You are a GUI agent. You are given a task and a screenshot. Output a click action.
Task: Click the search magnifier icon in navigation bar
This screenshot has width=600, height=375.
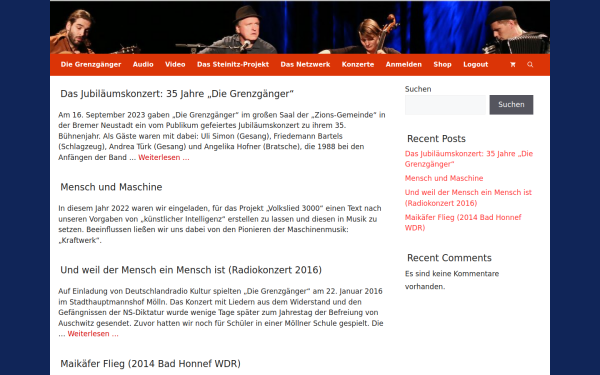530,65
